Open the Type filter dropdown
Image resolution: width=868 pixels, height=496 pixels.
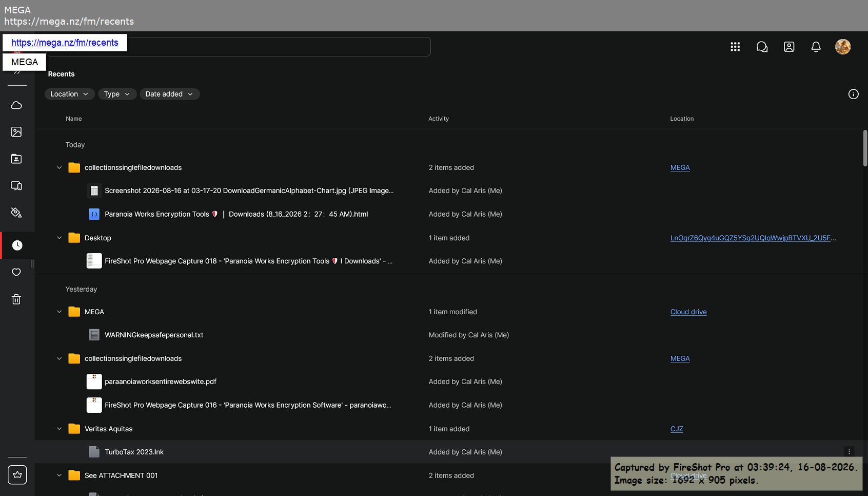pos(117,94)
